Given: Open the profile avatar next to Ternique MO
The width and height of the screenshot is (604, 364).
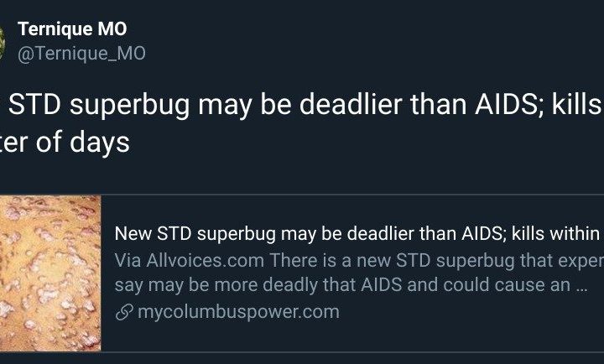Looking at the screenshot, I should [x=3, y=42].
